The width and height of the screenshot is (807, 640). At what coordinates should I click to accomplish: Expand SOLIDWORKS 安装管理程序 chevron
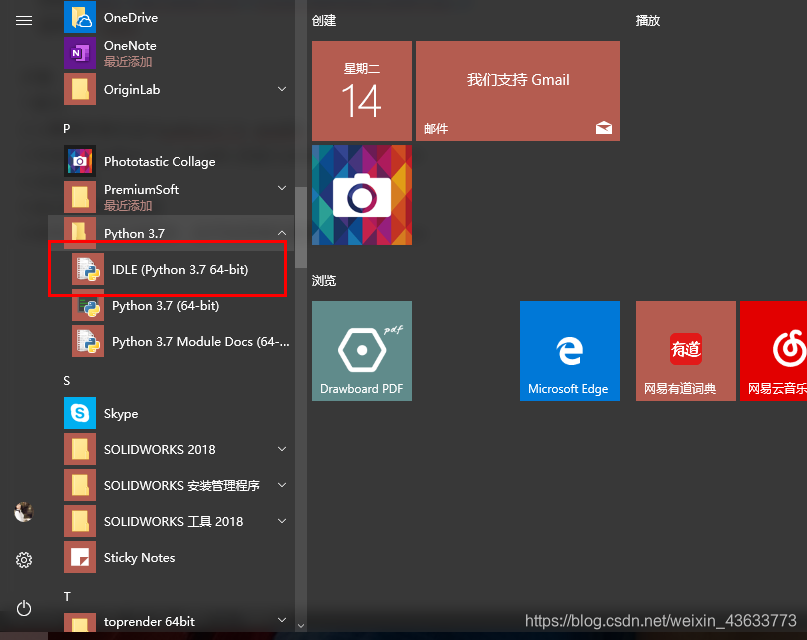pos(282,485)
